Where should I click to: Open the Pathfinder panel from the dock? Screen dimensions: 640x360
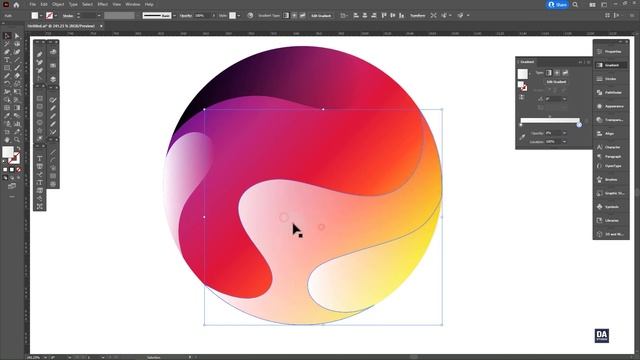(x=610, y=93)
